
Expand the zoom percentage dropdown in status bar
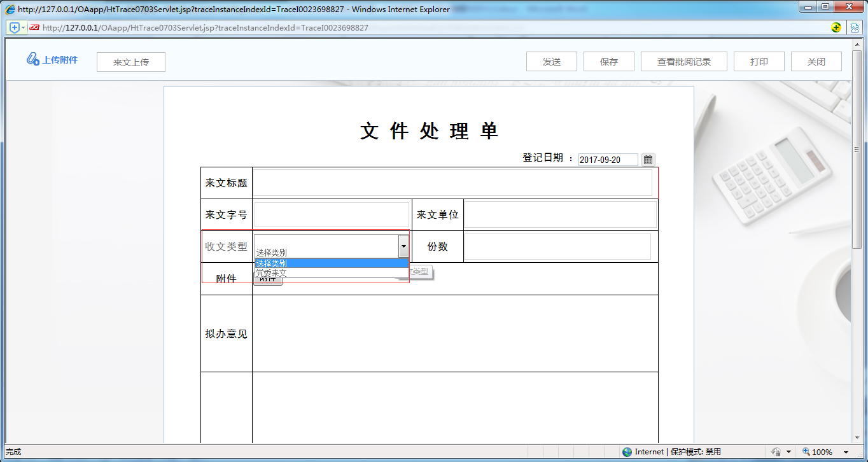[x=847, y=451]
